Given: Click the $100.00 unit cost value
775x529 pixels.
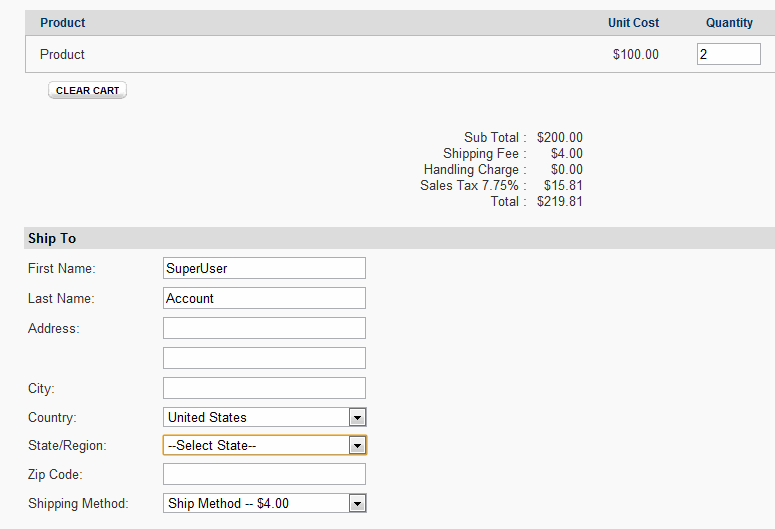Looking at the screenshot, I should point(636,54).
